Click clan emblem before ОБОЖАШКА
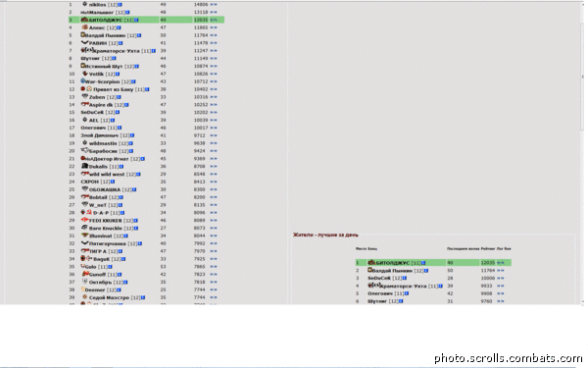 (x=85, y=189)
